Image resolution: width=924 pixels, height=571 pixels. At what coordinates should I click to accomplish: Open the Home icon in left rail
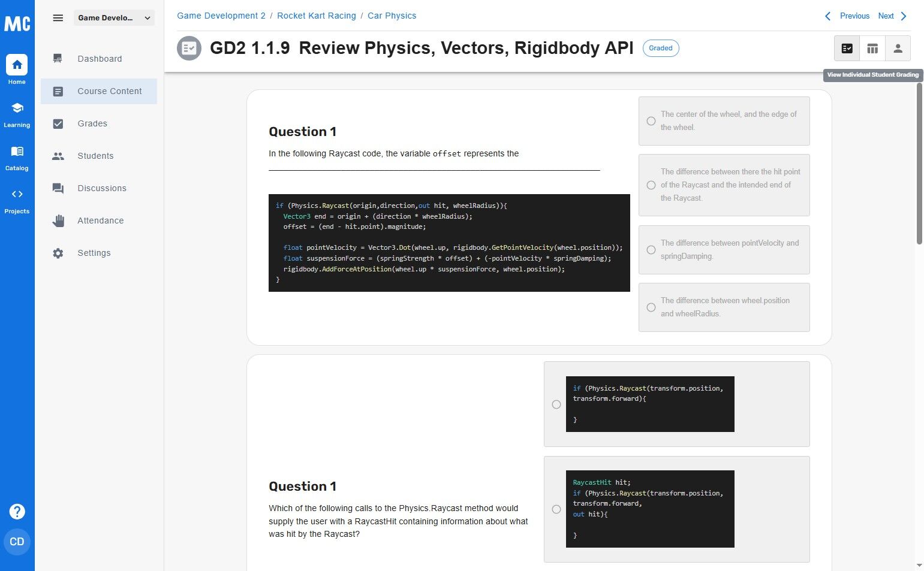17,65
